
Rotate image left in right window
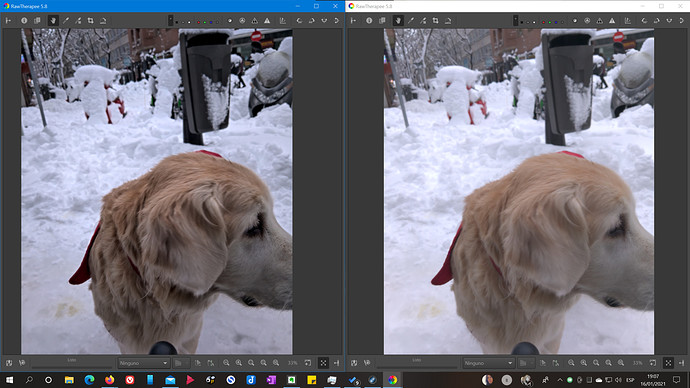[x=644, y=21]
